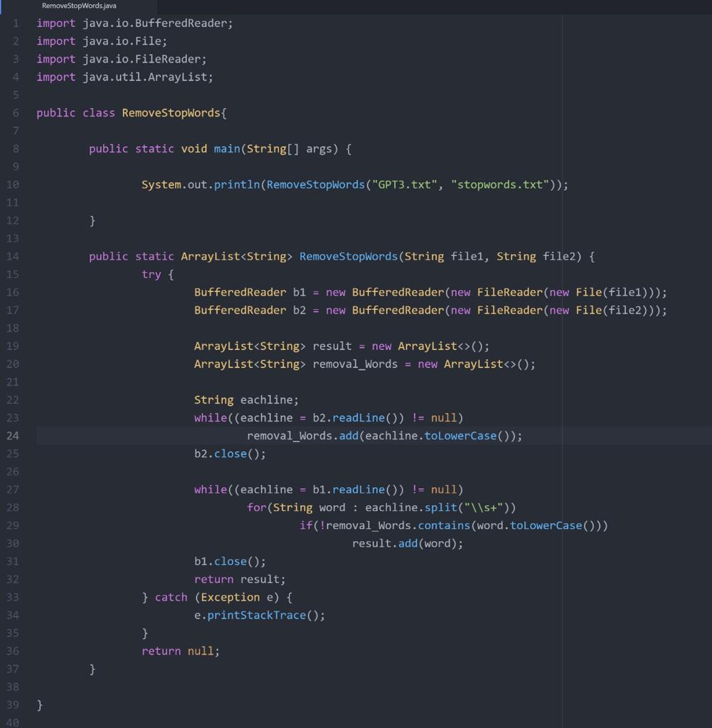This screenshot has width=712, height=728.
Task: Click line number 8 in gutter
Action: pyautogui.click(x=16, y=149)
